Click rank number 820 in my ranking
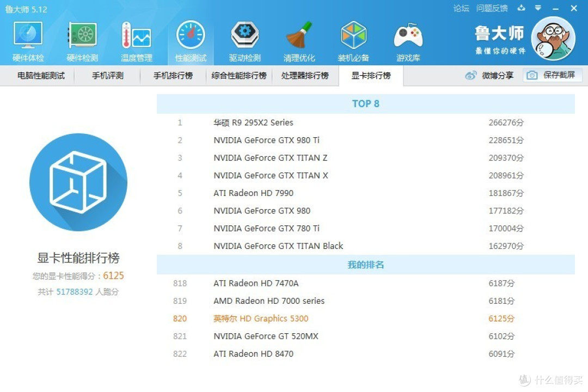Viewport: 588px width, 392px height. (x=180, y=318)
